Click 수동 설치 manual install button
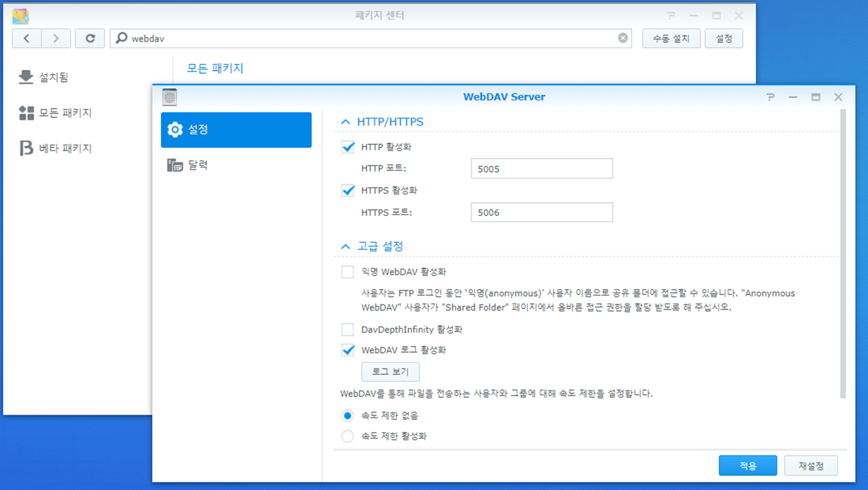The image size is (868, 490). pos(671,38)
